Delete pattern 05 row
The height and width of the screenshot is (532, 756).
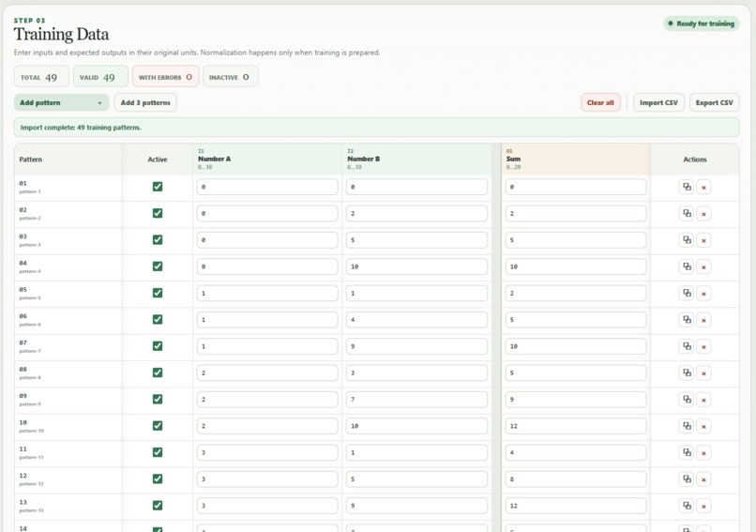tap(703, 294)
